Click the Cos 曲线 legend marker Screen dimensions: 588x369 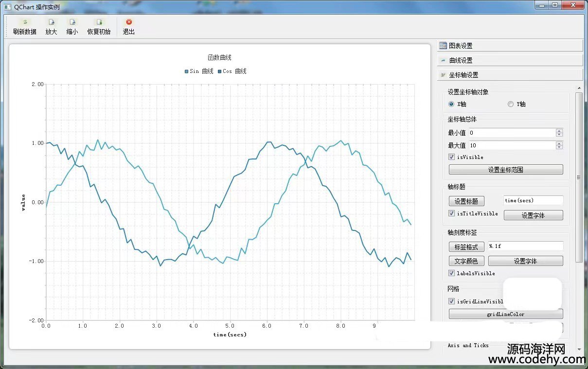click(220, 71)
